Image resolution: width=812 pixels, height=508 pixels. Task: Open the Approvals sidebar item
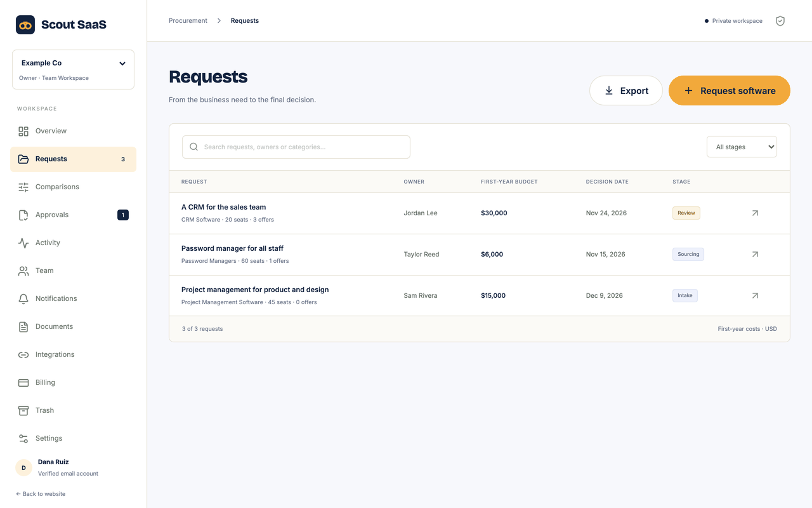tap(73, 215)
